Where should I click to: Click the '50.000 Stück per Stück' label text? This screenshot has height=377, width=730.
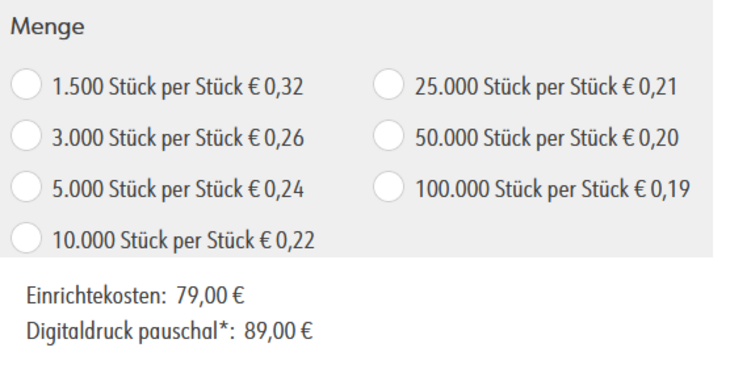pos(516,138)
